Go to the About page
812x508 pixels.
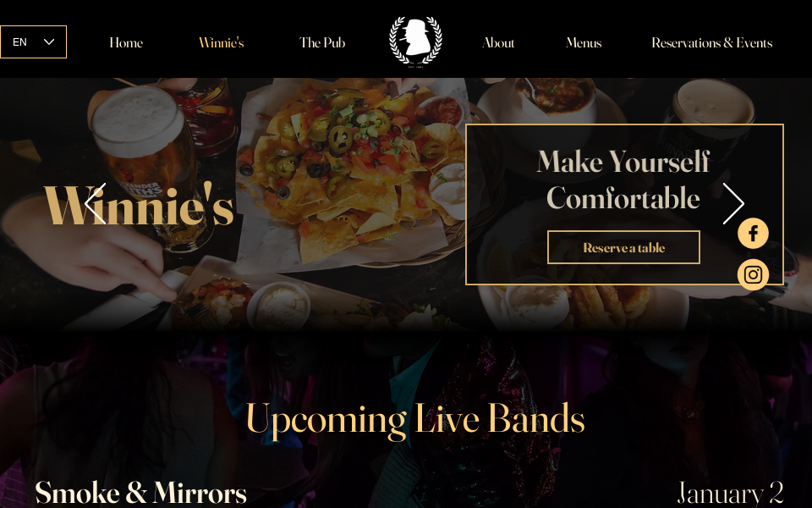coord(498,42)
